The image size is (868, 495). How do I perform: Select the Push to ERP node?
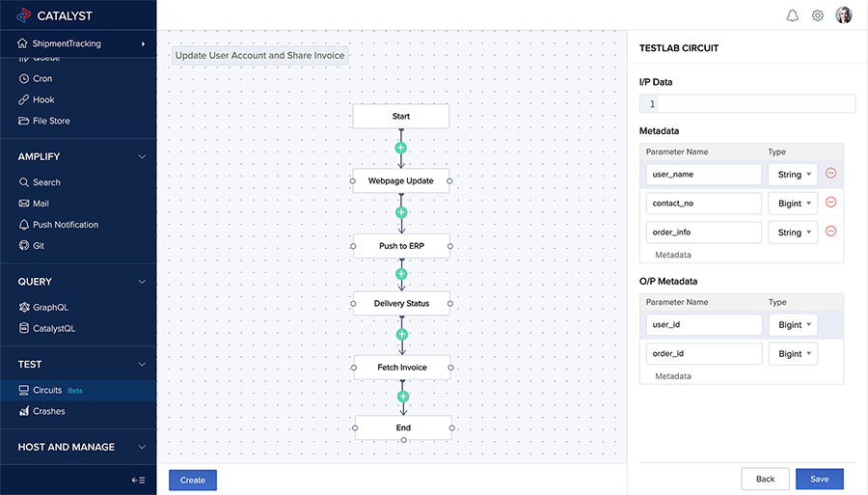tap(401, 246)
